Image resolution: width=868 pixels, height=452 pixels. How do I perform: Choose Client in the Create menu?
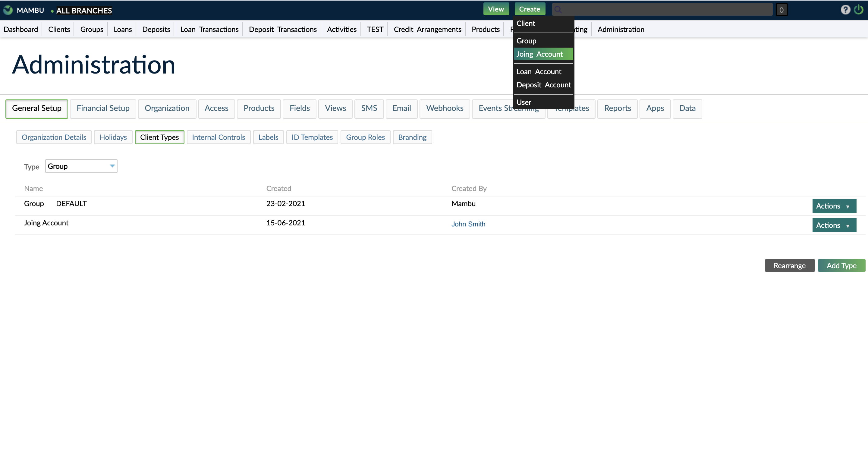(x=525, y=23)
